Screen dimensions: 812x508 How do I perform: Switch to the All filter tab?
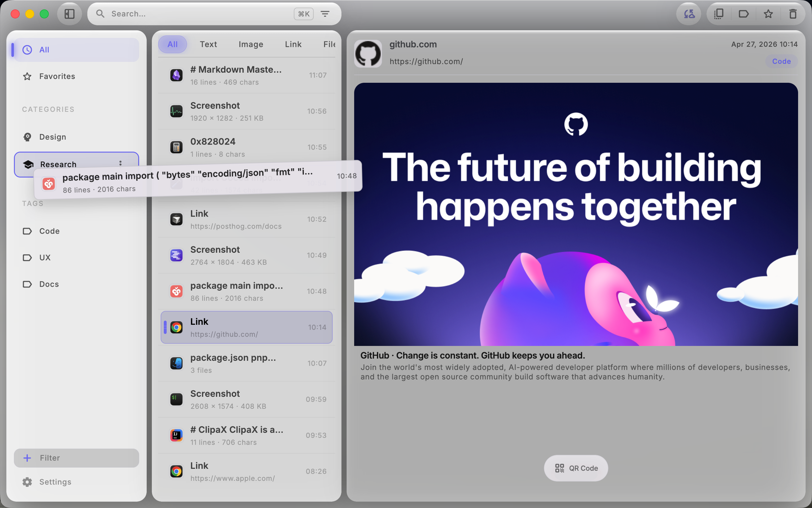coord(173,44)
